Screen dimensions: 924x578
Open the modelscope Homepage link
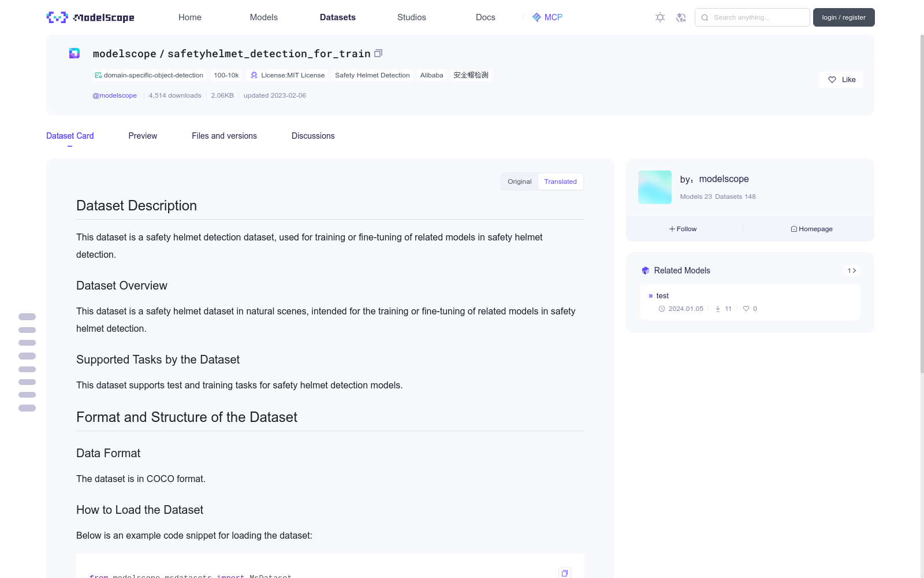click(x=811, y=229)
